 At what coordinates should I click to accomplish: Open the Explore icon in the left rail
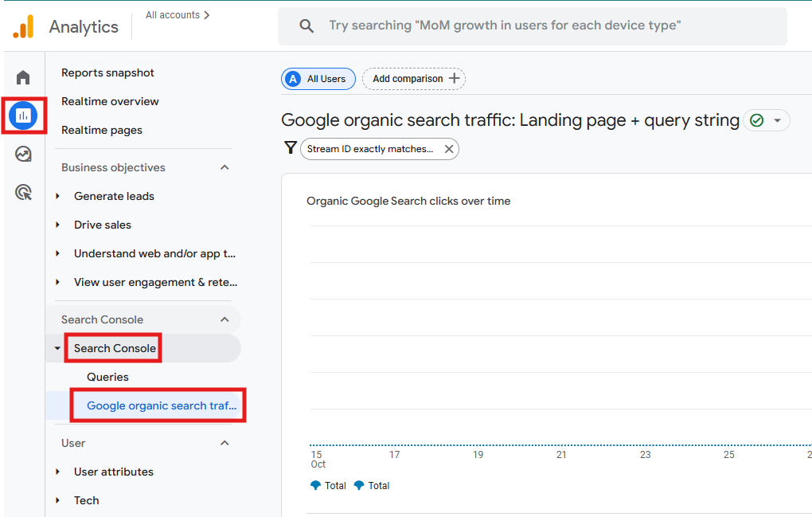click(23, 154)
